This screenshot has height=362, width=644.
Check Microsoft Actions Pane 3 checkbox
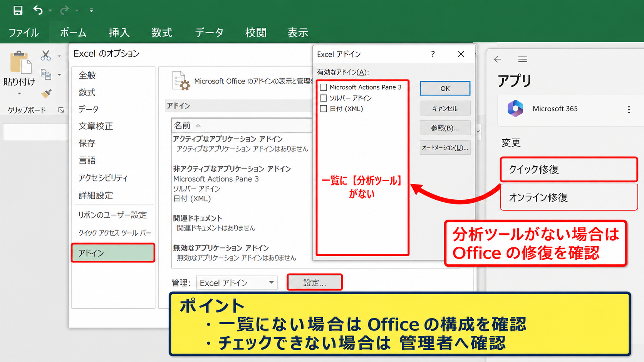[x=324, y=87]
